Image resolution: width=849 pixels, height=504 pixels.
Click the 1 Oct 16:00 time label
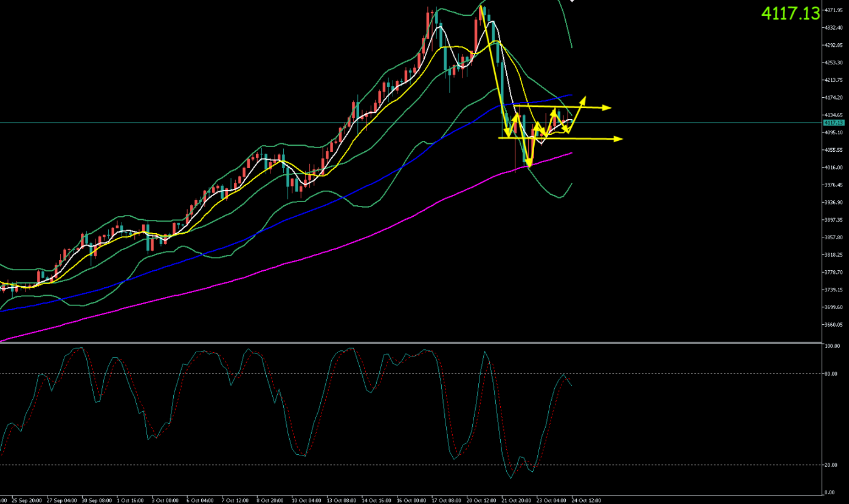(x=131, y=500)
